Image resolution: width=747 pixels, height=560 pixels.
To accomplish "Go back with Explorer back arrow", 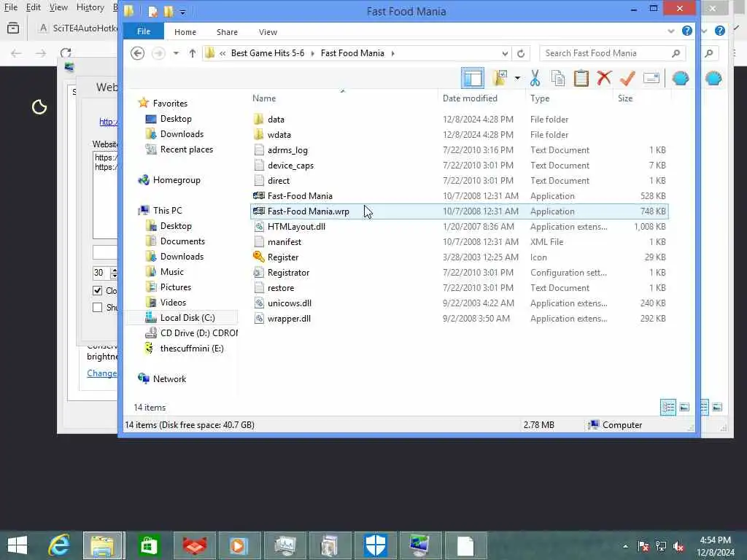I will (x=138, y=53).
